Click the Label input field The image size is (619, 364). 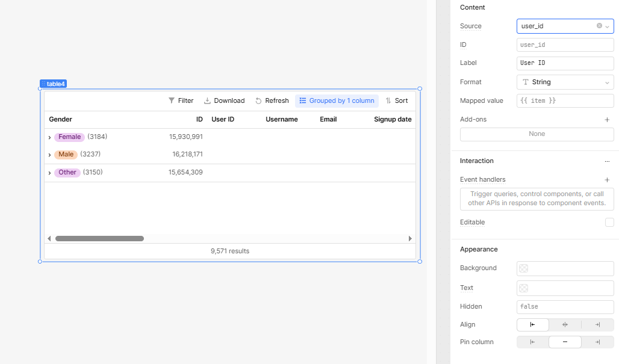point(565,63)
